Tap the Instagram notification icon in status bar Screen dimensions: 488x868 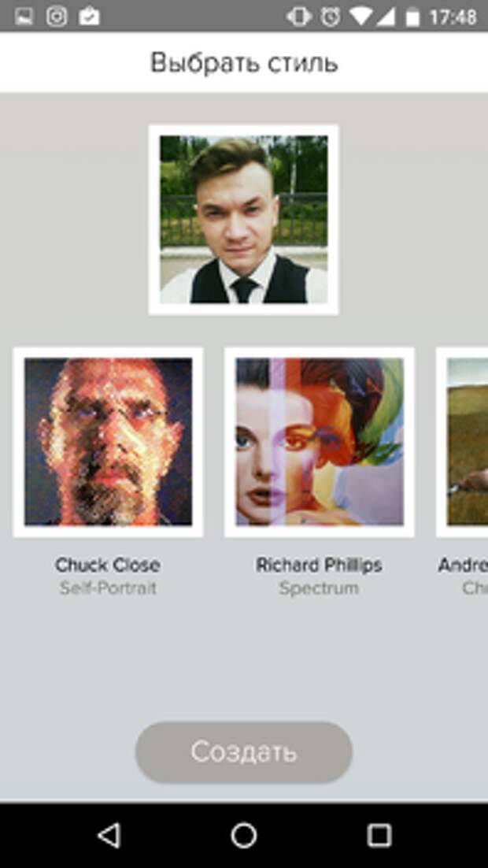[x=57, y=16]
